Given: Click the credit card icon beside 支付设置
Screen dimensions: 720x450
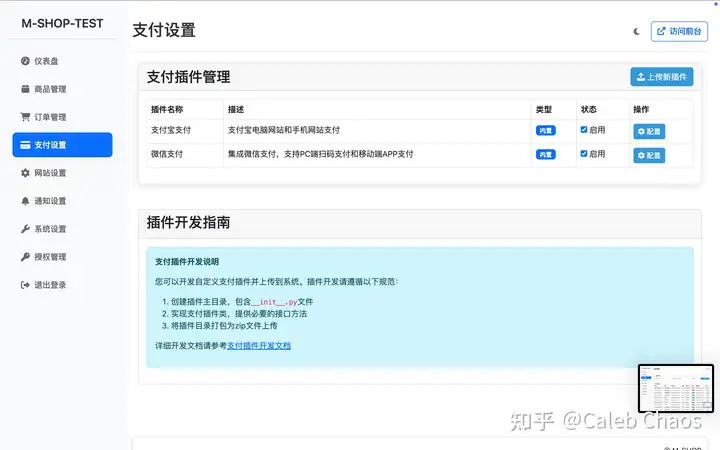Looking at the screenshot, I should point(25,145).
